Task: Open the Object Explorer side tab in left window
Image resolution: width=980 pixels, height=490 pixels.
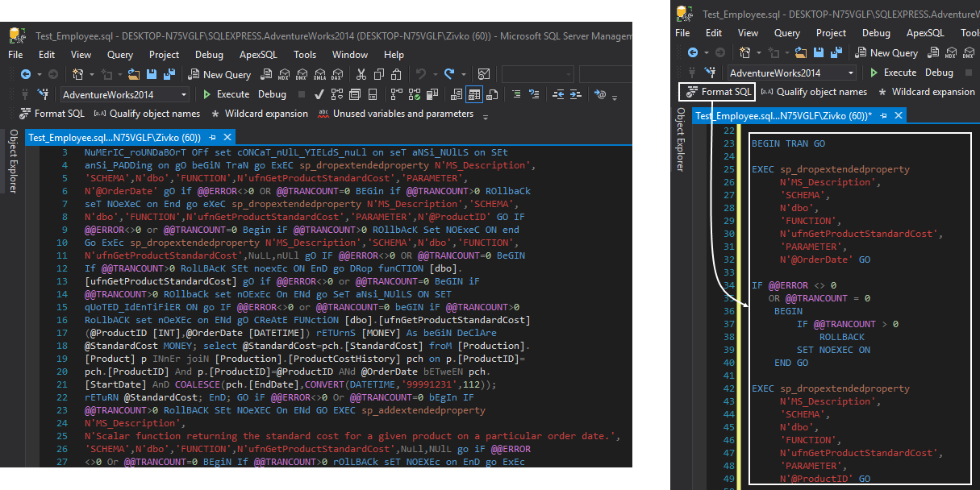Action: [x=13, y=161]
